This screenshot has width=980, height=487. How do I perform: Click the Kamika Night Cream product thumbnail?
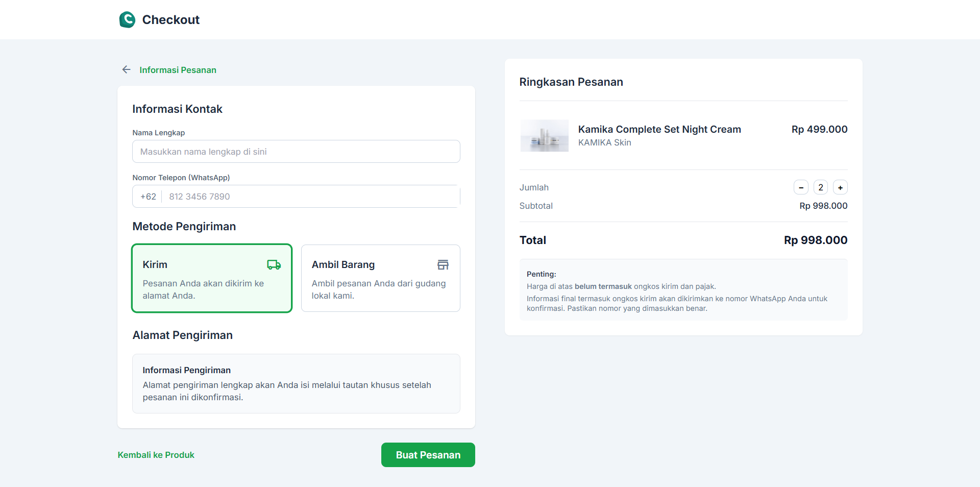(544, 136)
